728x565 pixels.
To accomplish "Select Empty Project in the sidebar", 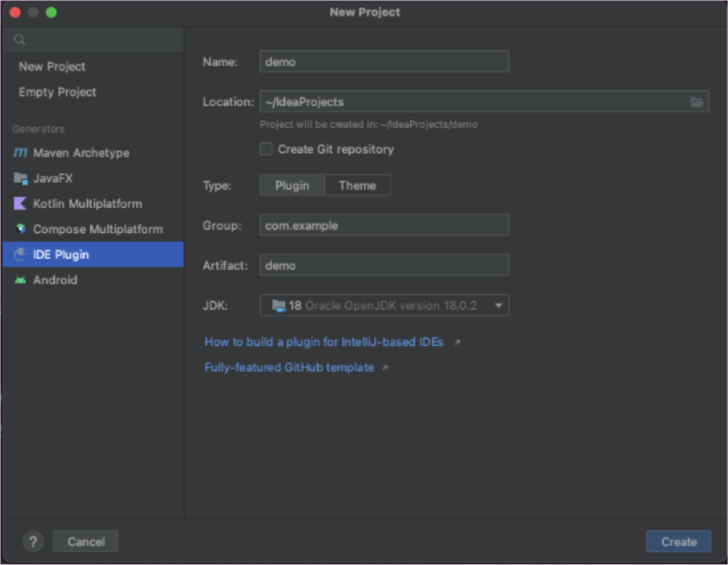I will point(58,92).
